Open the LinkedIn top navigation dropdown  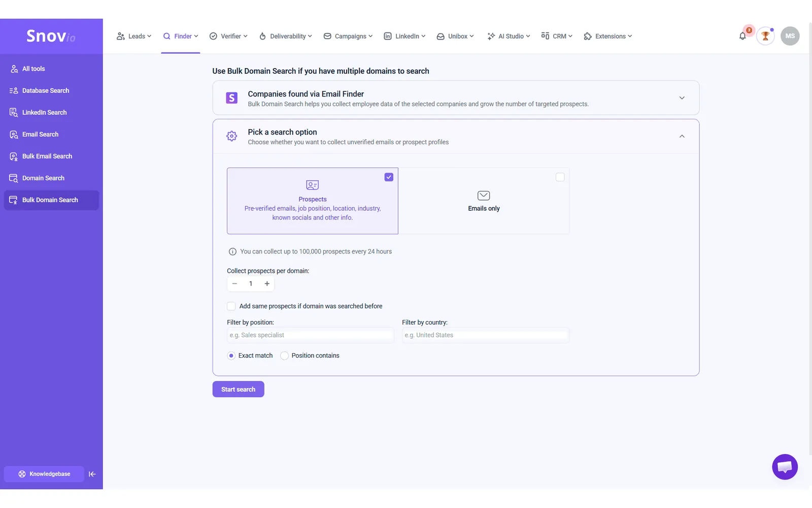click(x=404, y=36)
